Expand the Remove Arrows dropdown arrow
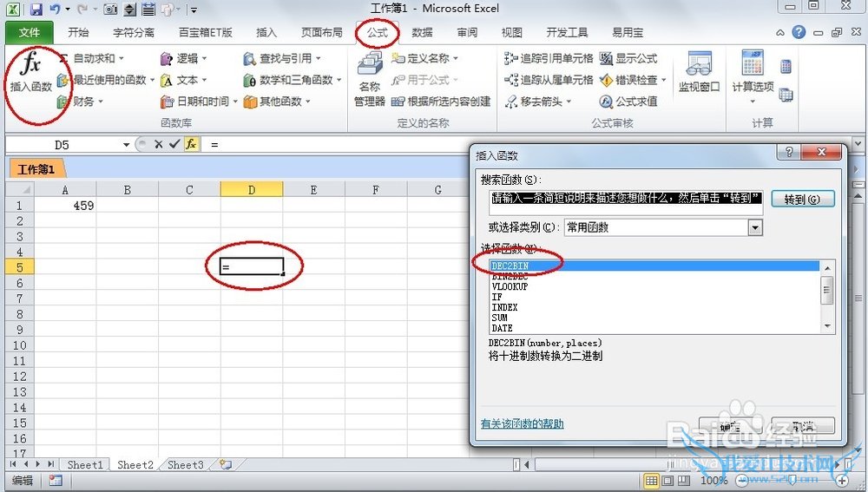This screenshot has width=868, height=492. 569,102
